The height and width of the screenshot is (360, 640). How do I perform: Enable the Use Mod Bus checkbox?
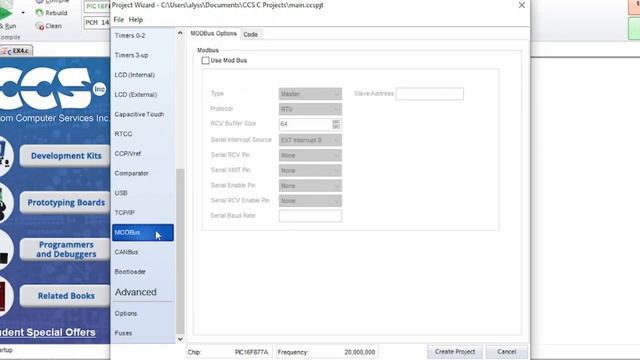[205, 60]
